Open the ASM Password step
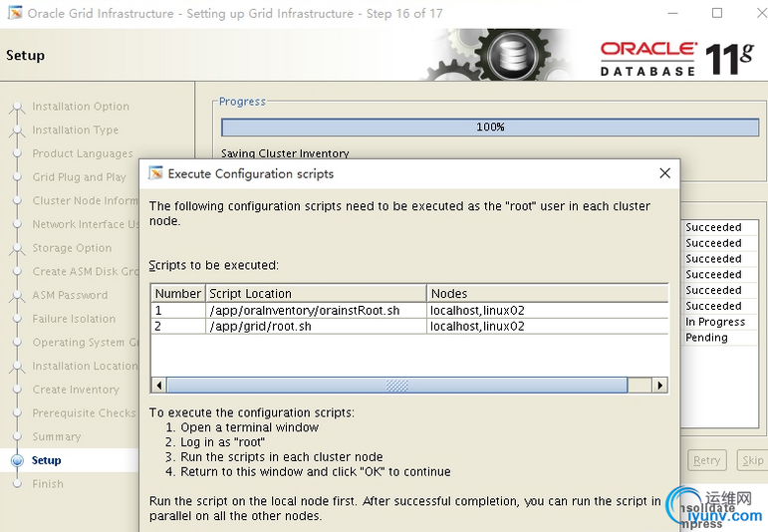Screen dimensions: 768x532 [70, 295]
